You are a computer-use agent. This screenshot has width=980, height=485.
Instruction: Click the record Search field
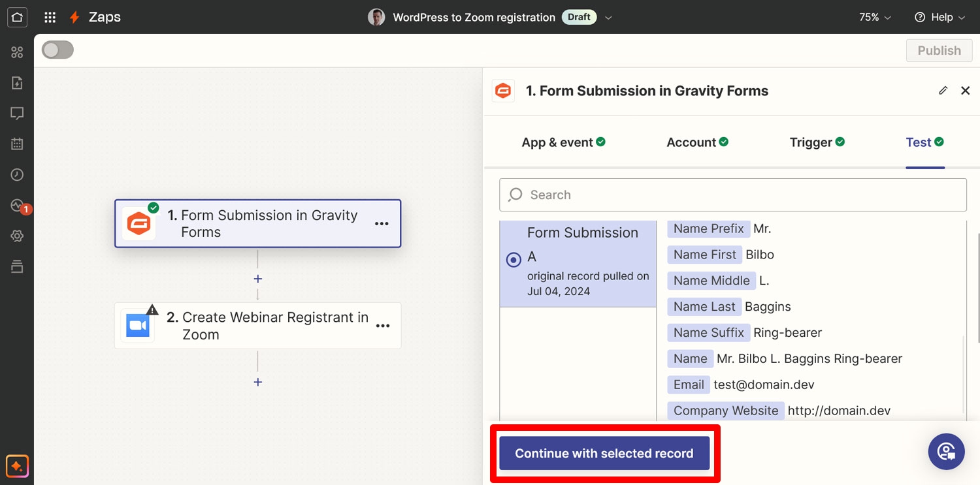coord(732,195)
